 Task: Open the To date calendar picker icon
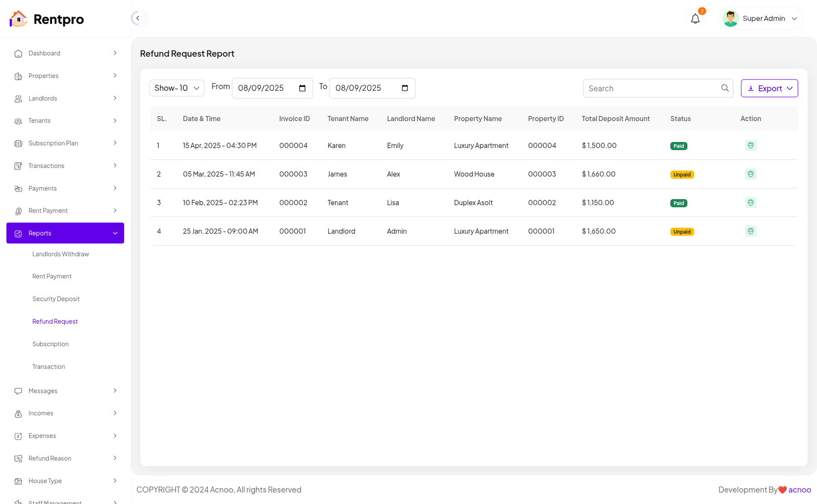tap(405, 88)
